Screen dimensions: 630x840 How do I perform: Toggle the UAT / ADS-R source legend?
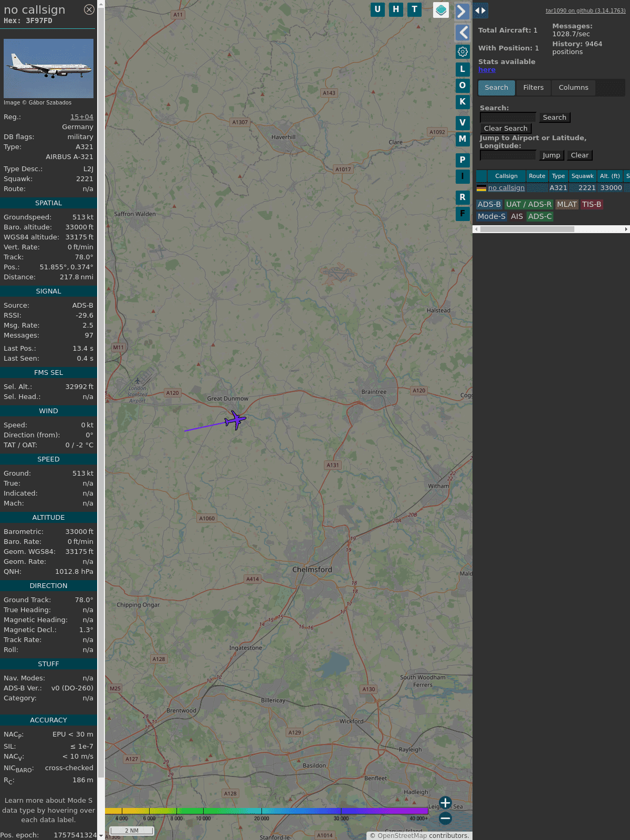click(529, 205)
